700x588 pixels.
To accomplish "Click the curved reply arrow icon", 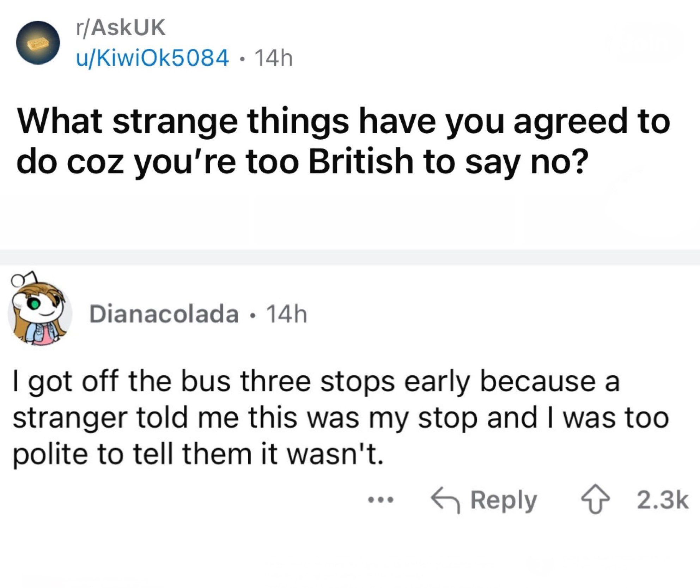I will (445, 501).
